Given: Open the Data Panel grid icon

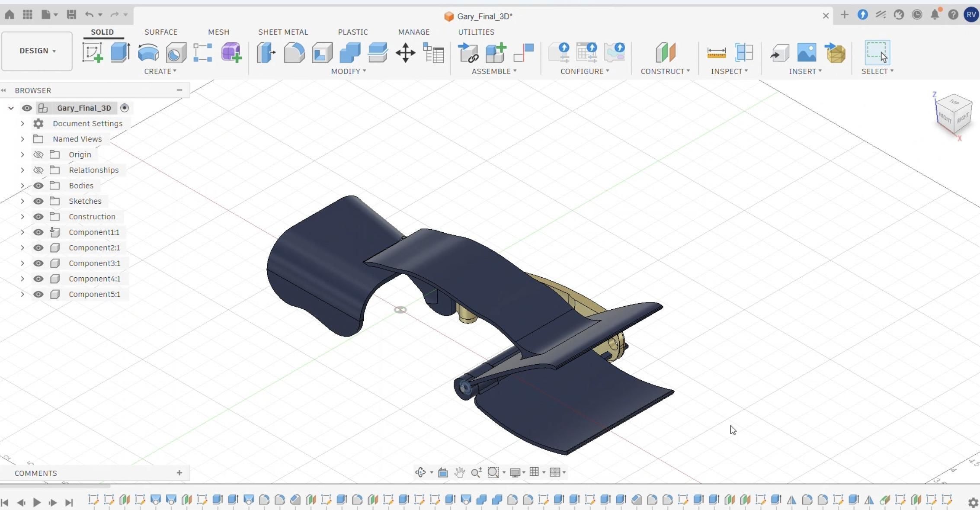Looking at the screenshot, I should pyautogui.click(x=28, y=15).
